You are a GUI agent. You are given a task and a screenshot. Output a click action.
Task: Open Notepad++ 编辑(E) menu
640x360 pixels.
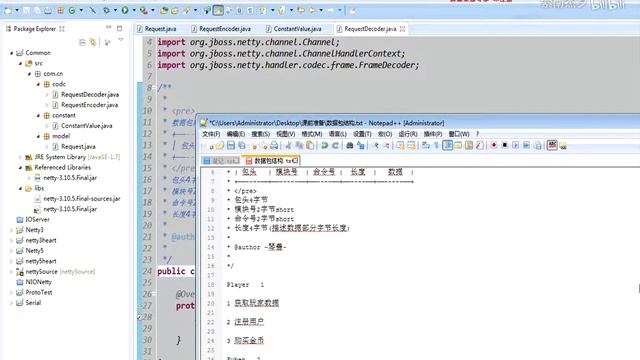pyautogui.click(x=236, y=134)
